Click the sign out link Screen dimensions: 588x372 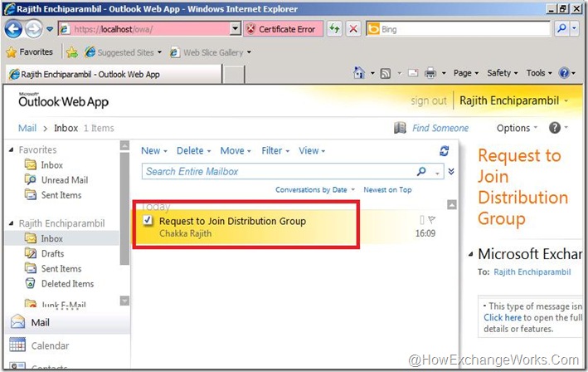tap(429, 100)
